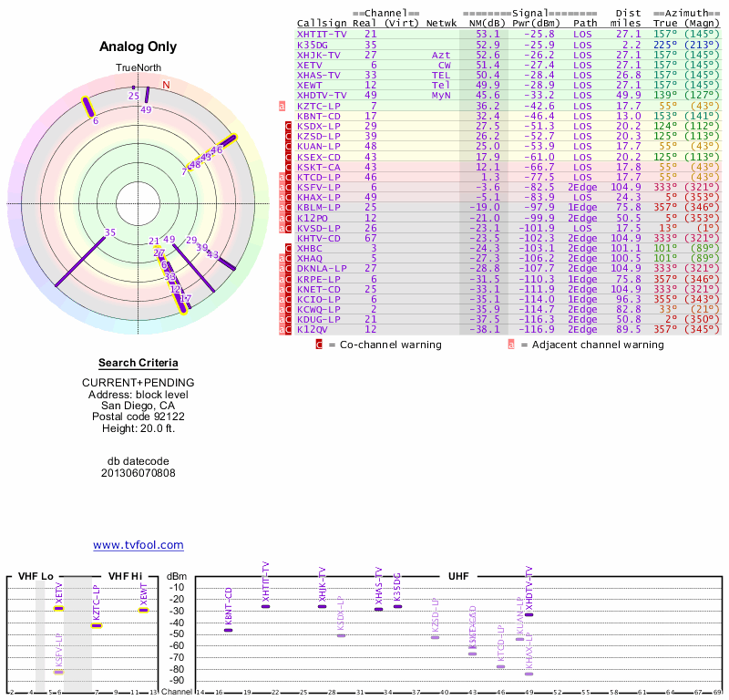
Task: Click the adjacent channel warning legend icon
Action: (511, 345)
